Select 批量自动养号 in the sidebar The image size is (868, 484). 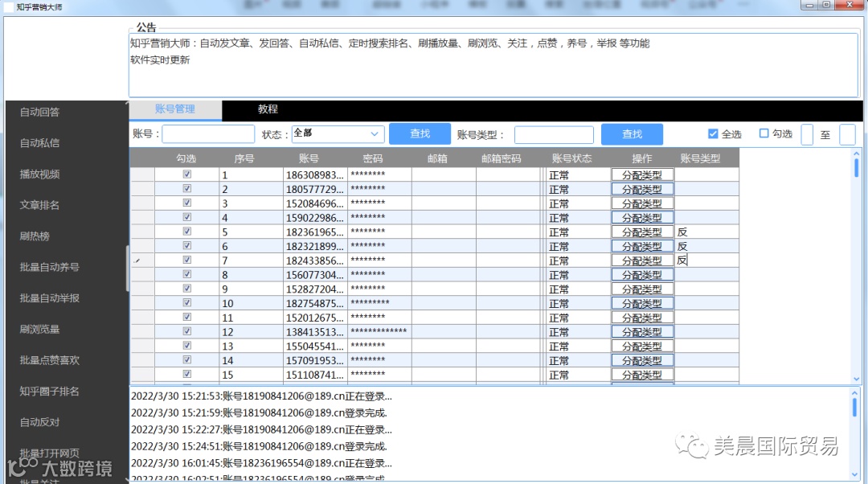point(50,267)
